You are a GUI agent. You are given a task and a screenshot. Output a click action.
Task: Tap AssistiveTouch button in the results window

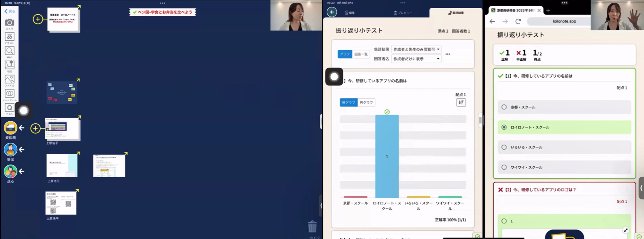pyautogui.click(x=334, y=77)
